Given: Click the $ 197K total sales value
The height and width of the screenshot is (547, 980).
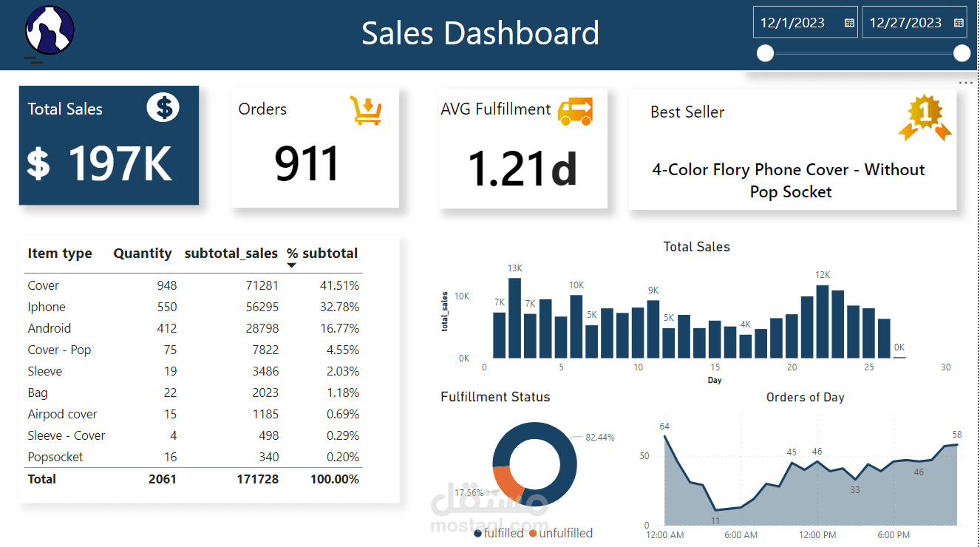Looking at the screenshot, I should click(100, 163).
